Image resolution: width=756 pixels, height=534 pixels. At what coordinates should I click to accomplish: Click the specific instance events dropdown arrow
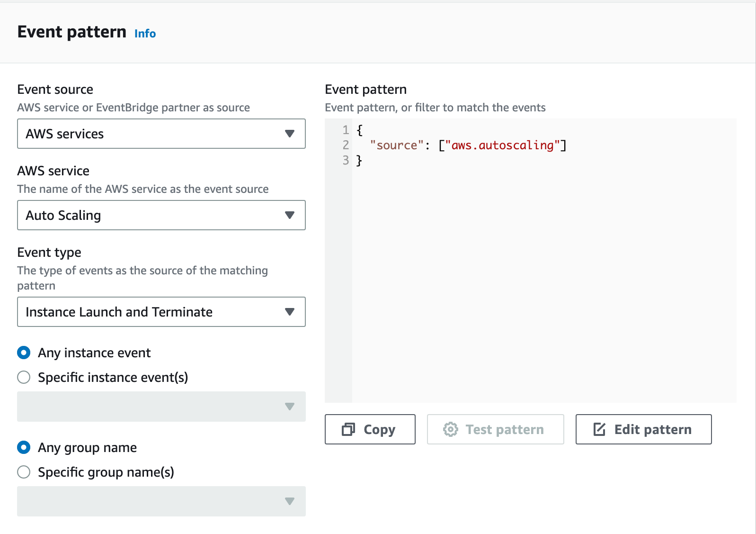(x=290, y=407)
